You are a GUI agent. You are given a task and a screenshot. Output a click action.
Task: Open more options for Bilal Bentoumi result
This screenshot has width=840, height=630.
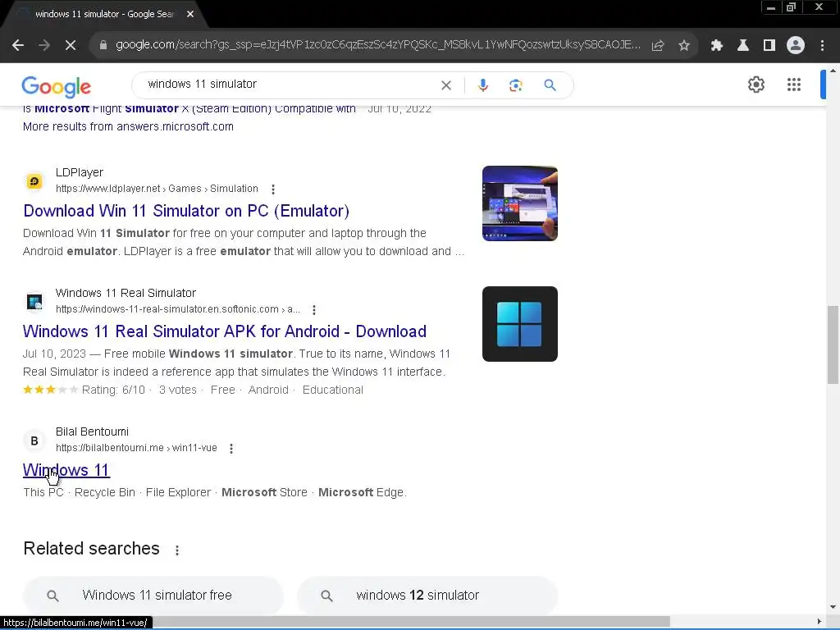231,449
